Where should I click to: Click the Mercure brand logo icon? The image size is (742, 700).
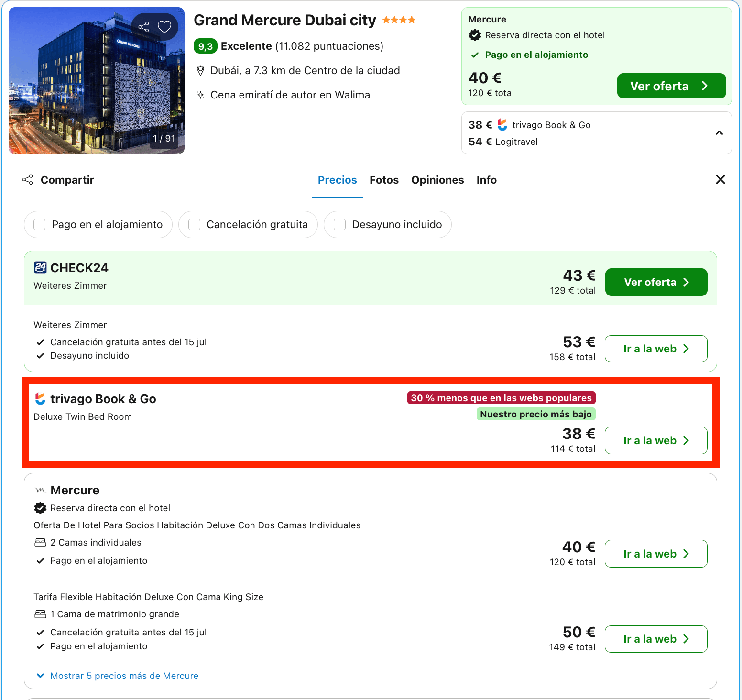click(40, 490)
